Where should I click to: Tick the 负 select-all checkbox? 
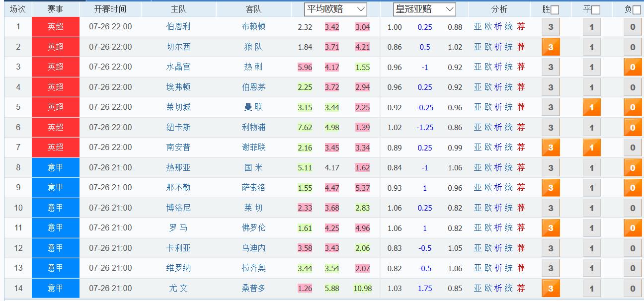(x=637, y=10)
